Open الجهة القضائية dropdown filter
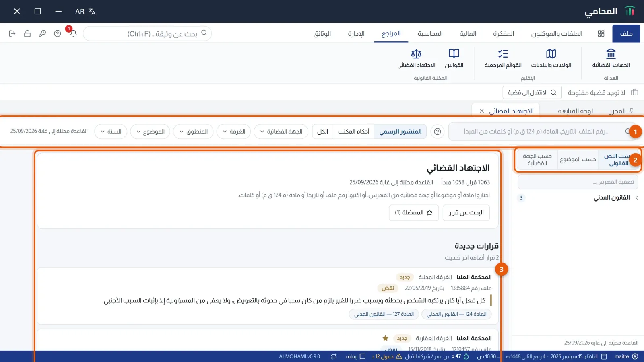Screen dimensions: 644x362 pyautogui.click(x=281, y=132)
